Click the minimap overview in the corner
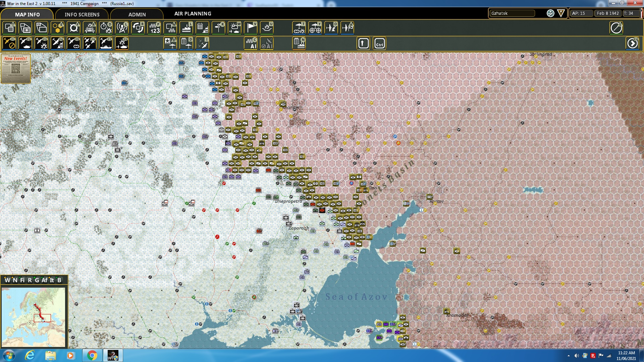 click(34, 317)
